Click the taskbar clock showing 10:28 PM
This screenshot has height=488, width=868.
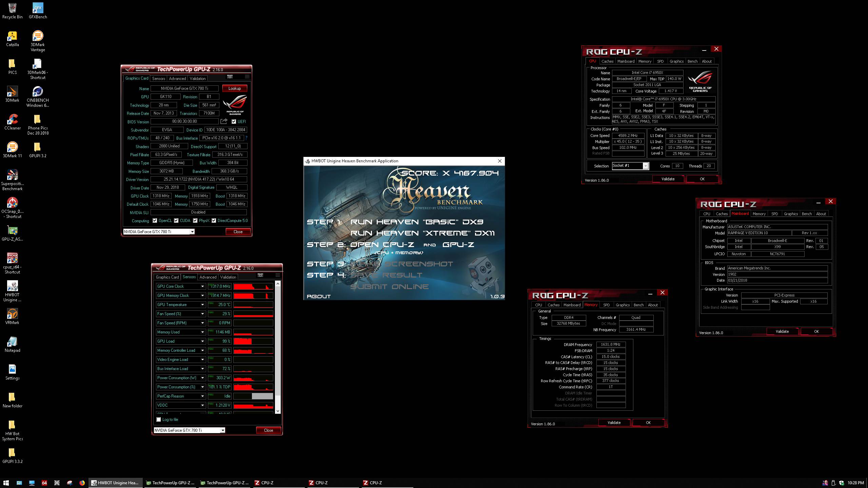(855, 483)
